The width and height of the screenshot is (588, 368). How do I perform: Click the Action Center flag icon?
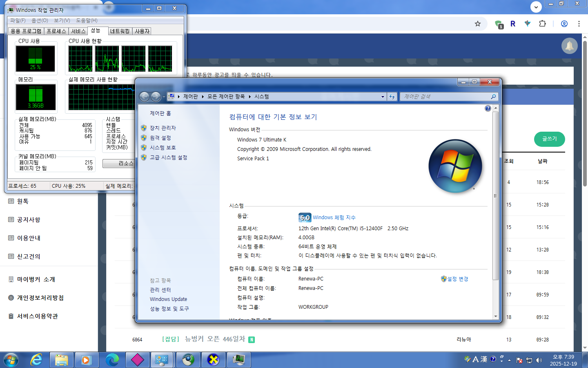pos(519,360)
